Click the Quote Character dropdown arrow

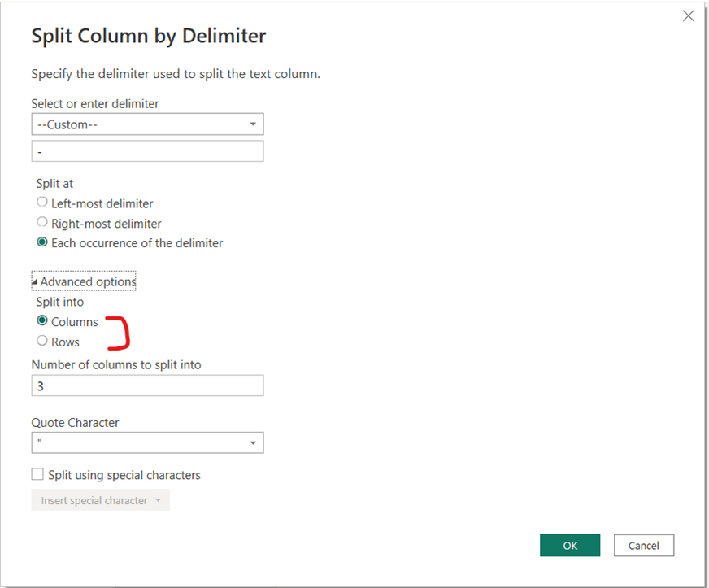pyautogui.click(x=254, y=442)
